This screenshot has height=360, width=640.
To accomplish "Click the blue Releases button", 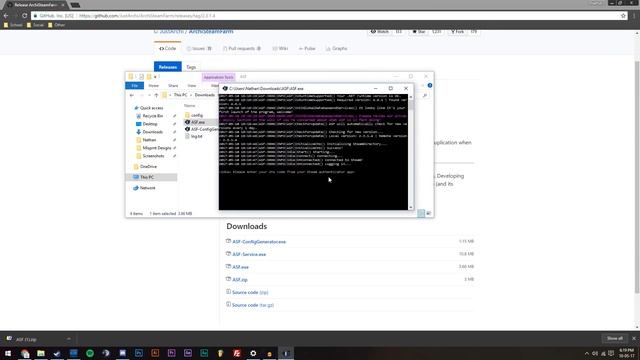I will 167,67.
